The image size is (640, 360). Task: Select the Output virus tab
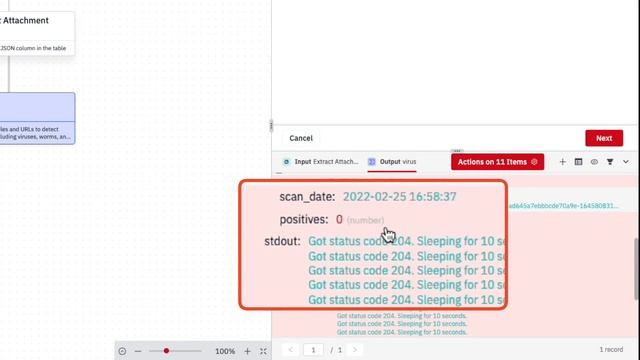tap(392, 162)
